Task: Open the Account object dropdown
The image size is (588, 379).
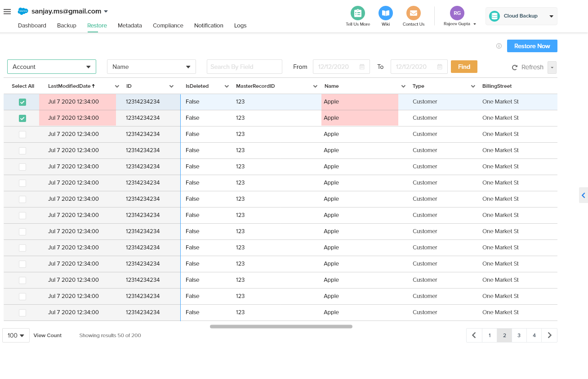Action: pyautogui.click(x=52, y=67)
